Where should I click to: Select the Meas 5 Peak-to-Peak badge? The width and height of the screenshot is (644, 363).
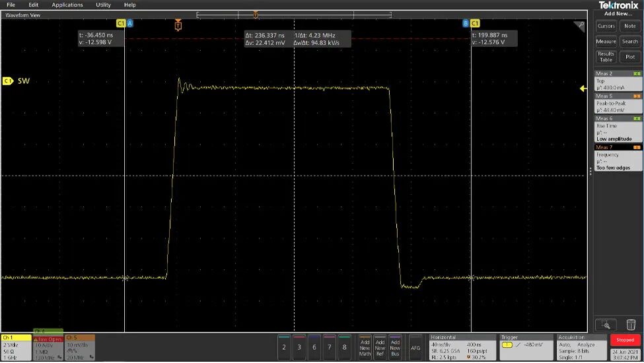[618, 103]
